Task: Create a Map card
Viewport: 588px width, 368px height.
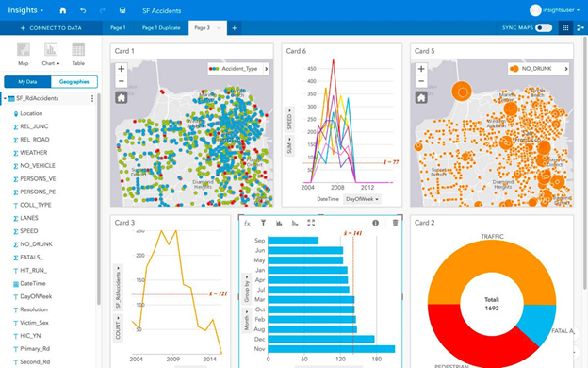Action: (24, 55)
